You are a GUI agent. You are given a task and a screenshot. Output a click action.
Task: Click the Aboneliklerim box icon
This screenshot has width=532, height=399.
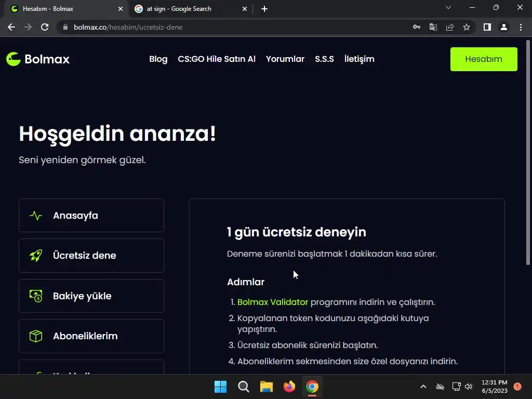coord(36,336)
